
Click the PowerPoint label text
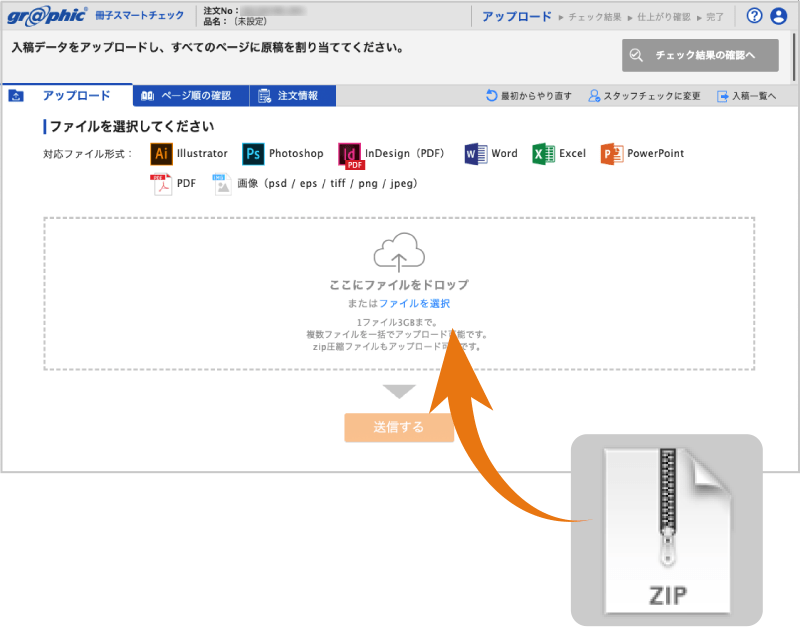656,154
